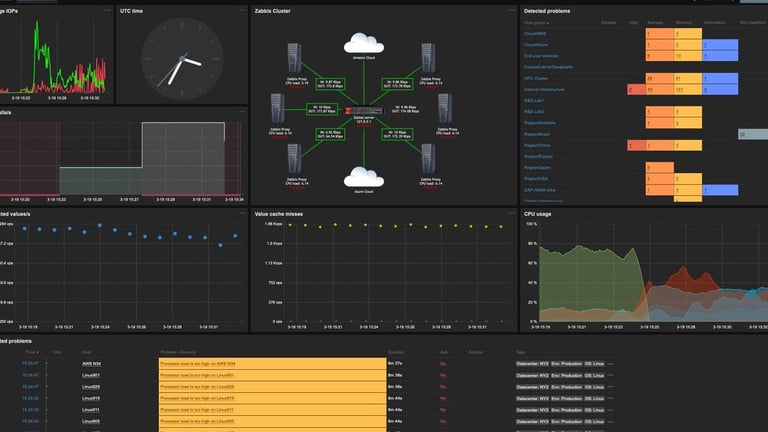
Task: Click Information cell for SAP HANA Infra
Action: click(x=720, y=190)
